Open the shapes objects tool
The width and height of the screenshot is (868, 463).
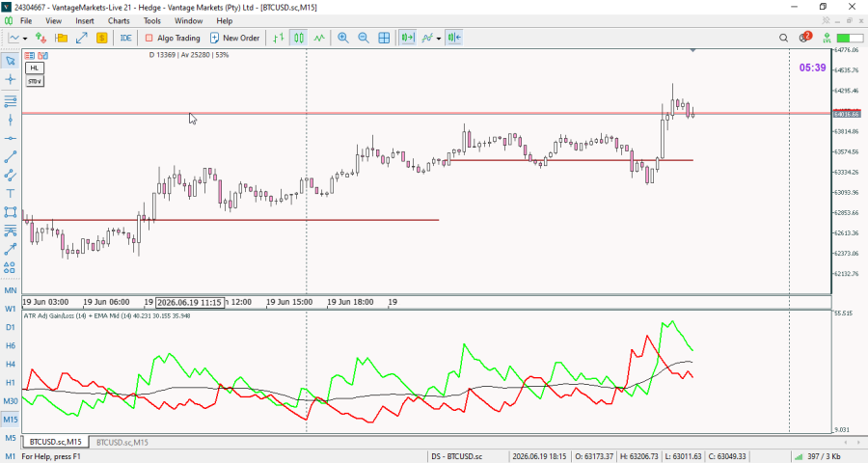pyautogui.click(x=11, y=267)
